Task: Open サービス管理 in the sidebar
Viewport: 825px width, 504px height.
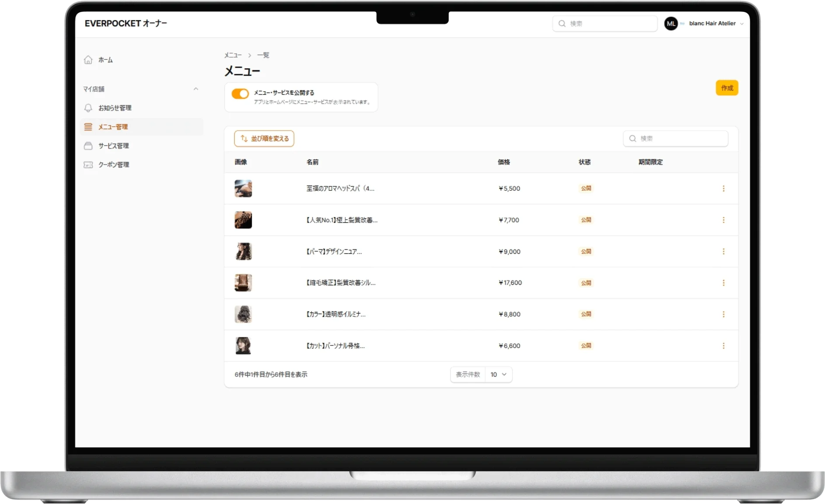Action: click(142, 146)
